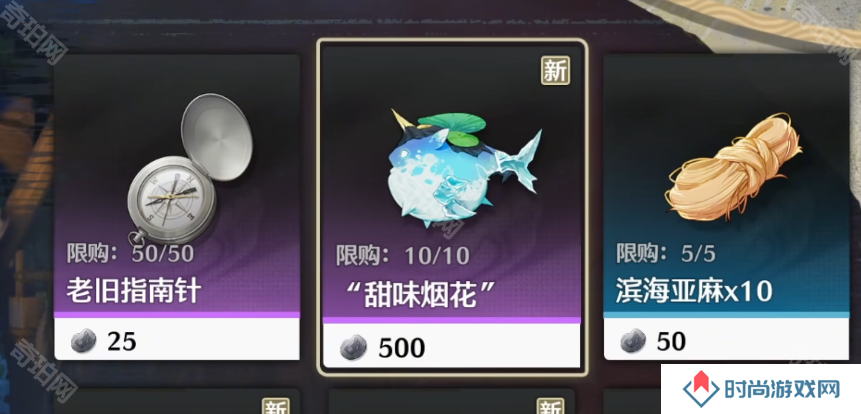Click the 新 badge on the selected card
861x414 pixels.
point(556,71)
